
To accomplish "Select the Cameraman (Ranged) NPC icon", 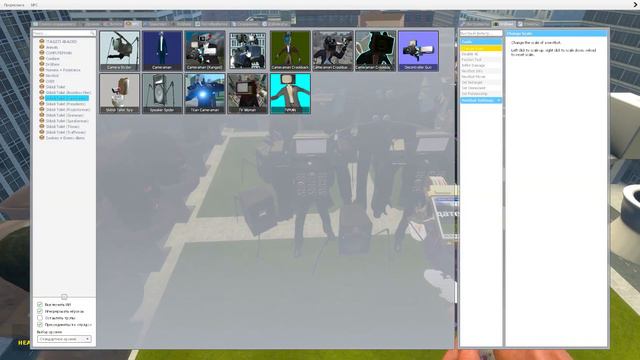I will (204, 51).
